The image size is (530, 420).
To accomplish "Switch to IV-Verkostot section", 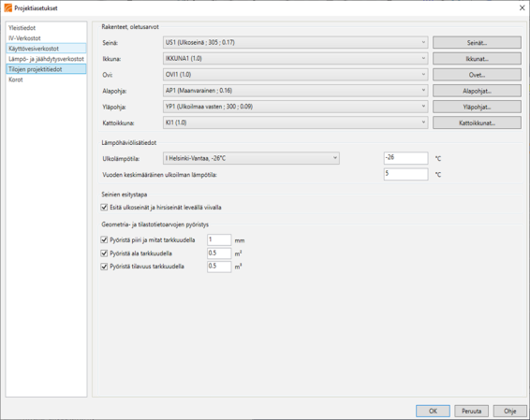I will click(24, 38).
